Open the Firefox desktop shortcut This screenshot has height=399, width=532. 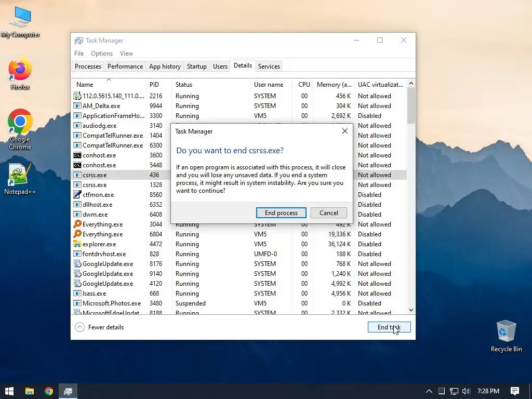click(20, 74)
